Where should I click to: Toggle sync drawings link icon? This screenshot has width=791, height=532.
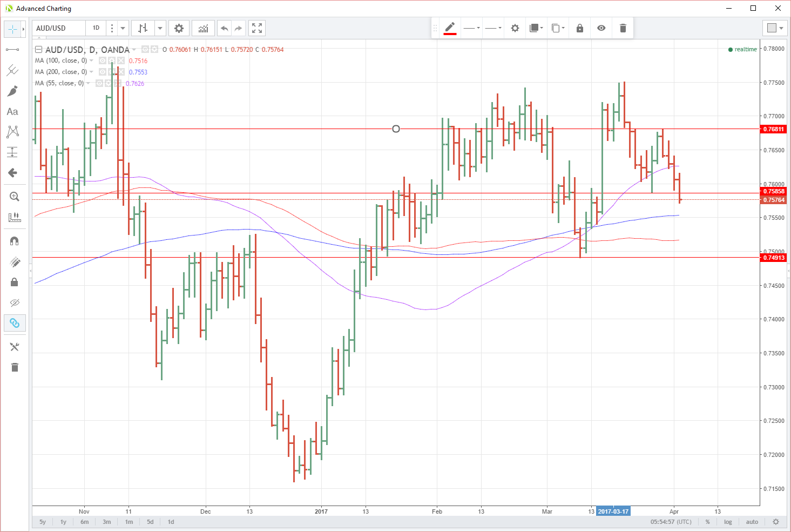coord(14,323)
